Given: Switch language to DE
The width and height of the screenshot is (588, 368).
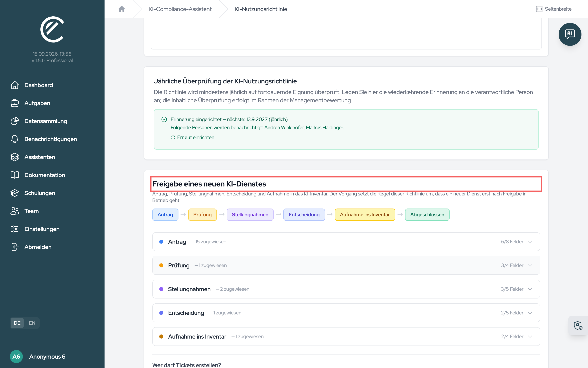Looking at the screenshot, I should point(17,323).
